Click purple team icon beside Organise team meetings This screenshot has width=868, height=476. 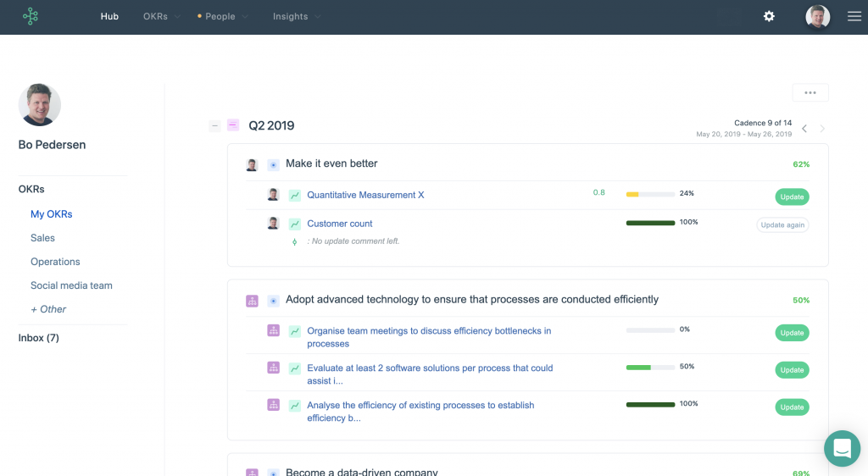(273, 330)
